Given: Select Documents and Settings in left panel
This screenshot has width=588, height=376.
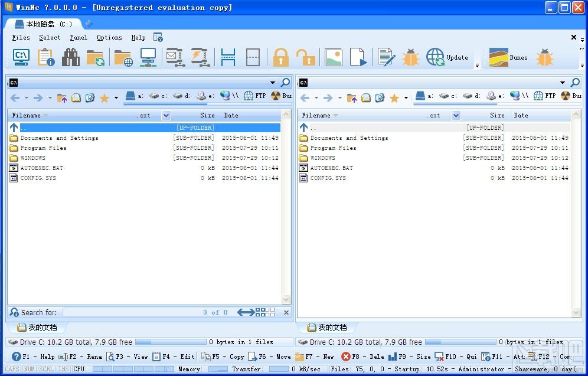Looking at the screenshot, I should click(x=144, y=138).
